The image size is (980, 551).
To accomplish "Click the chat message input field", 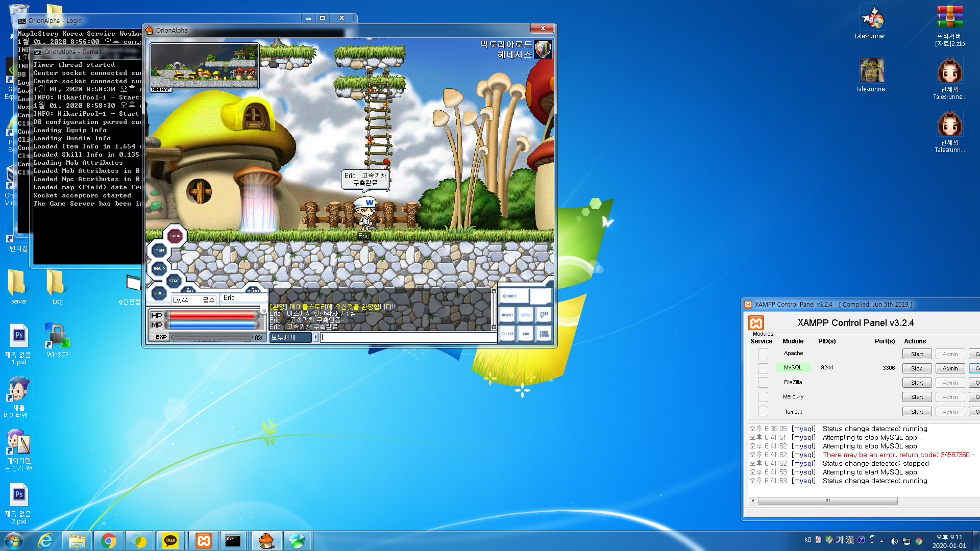I will click(408, 337).
